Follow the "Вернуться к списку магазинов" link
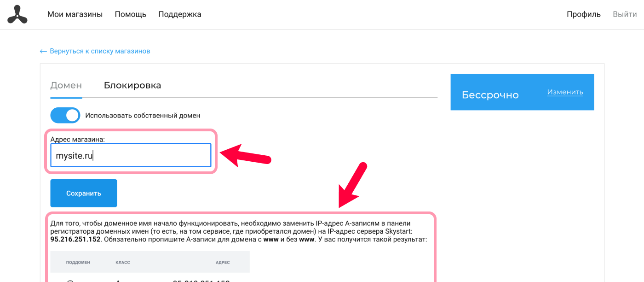Viewport: 644px width, 282px height. click(100, 51)
